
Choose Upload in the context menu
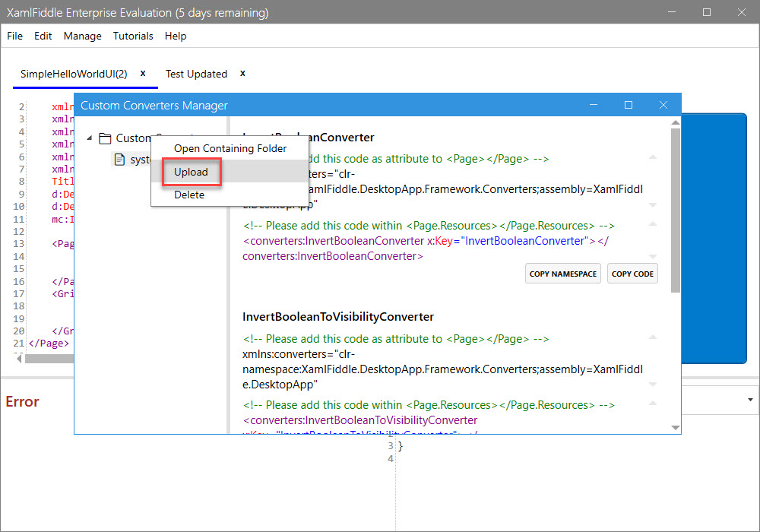coord(230,172)
